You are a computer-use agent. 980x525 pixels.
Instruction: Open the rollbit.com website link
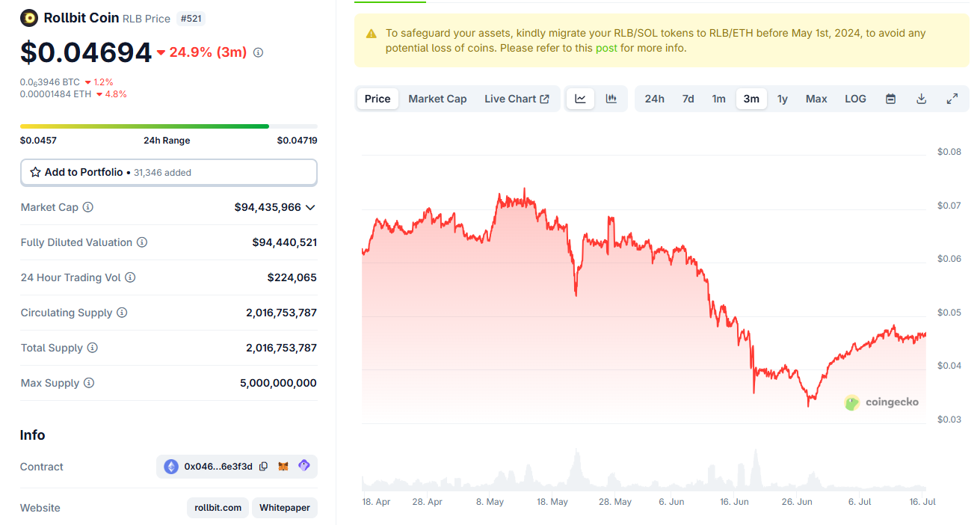(218, 508)
